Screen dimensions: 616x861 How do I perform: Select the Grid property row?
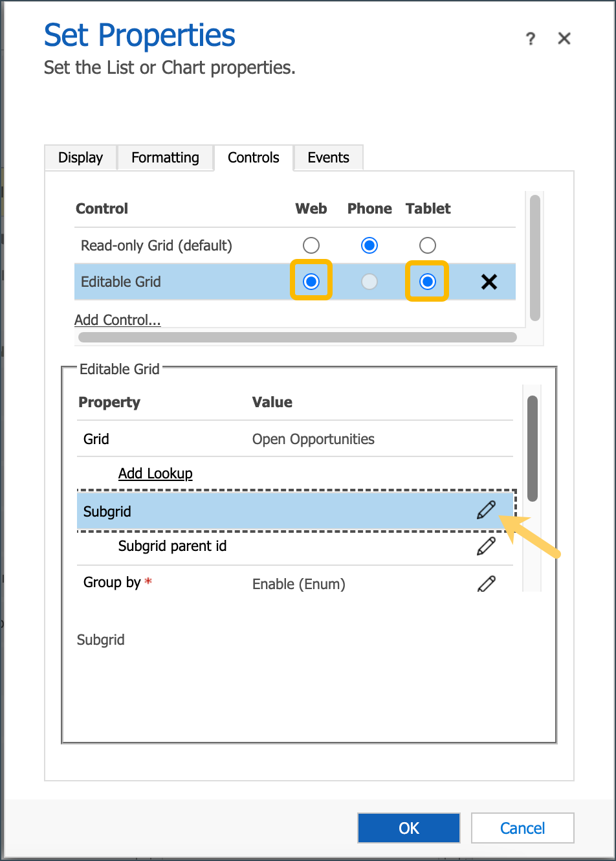click(295, 439)
